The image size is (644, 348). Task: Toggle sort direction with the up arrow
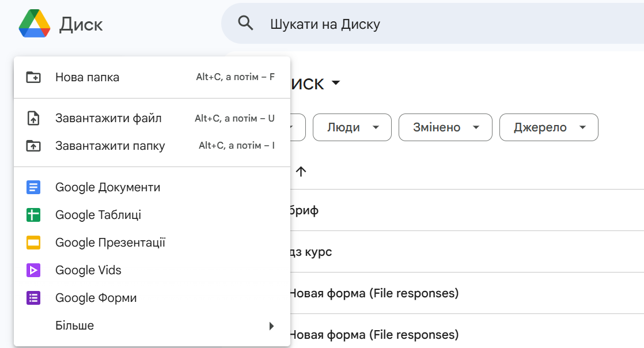click(x=301, y=171)
